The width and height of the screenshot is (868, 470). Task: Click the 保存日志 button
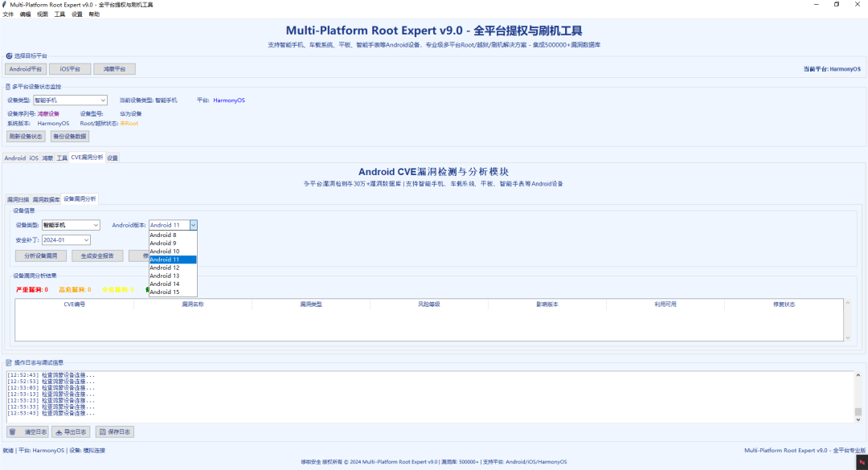[115, 431]
